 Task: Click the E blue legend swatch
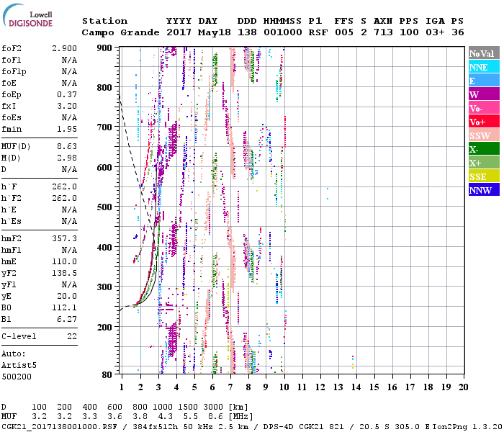[x=482, y=81]
